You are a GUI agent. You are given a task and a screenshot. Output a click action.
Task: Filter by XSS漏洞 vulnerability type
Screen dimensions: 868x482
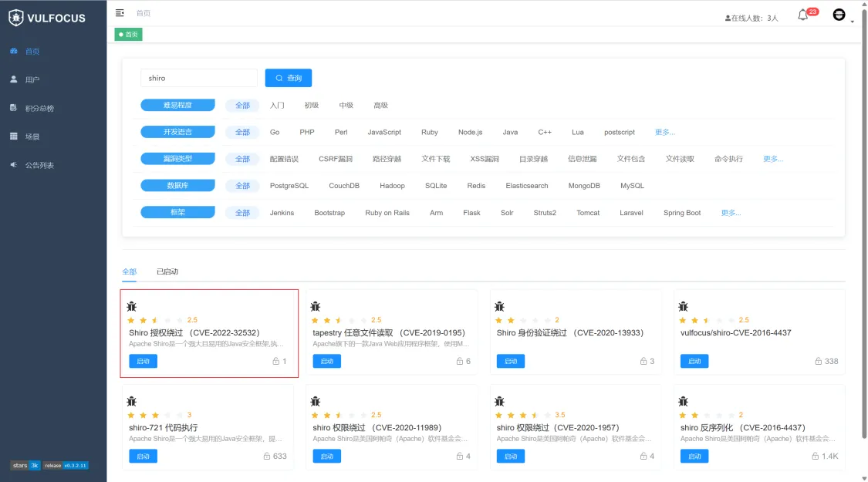(x=485, y=159)
